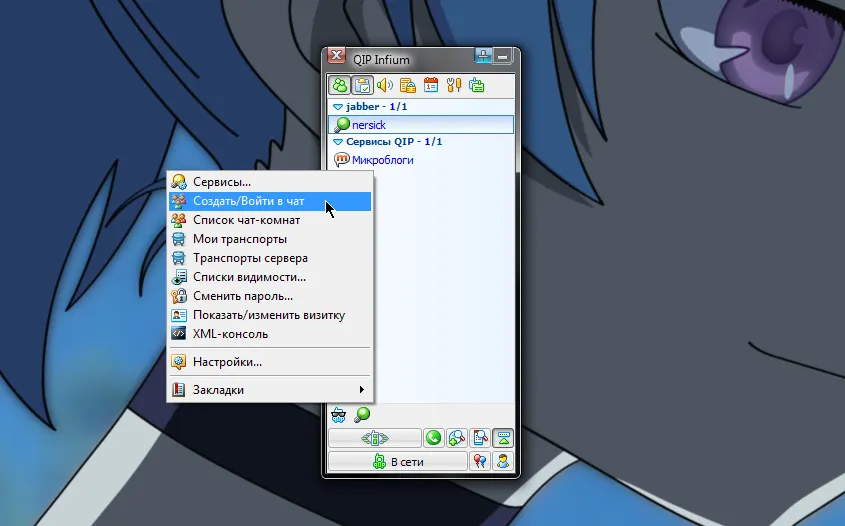The width and height of the screenshot is (845, 526).
Task: Click the green phone call icon
Action: tap(434, 437)
